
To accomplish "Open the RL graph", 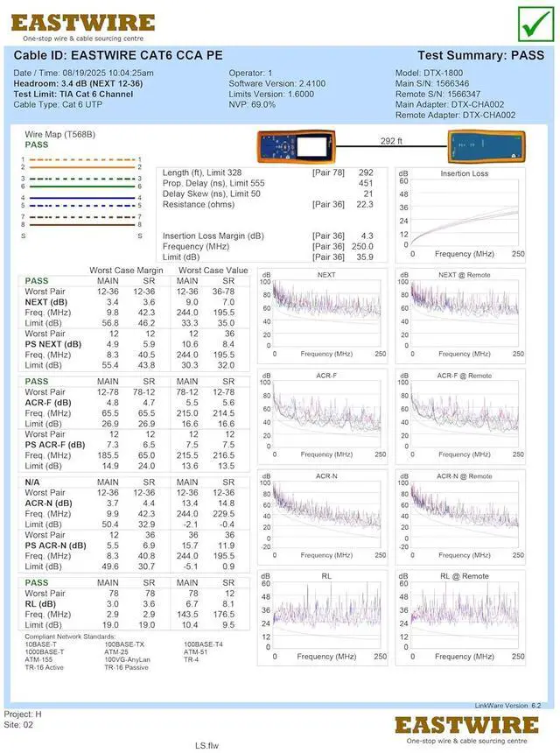I will tap(327, 617).
